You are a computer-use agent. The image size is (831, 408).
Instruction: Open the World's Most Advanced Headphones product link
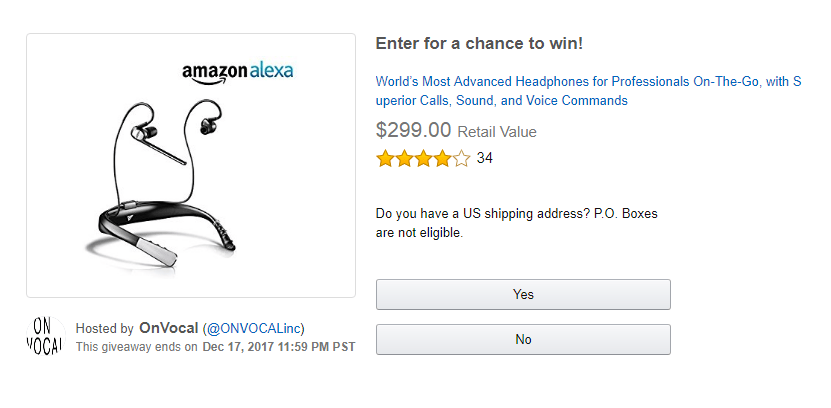click(588, 91)
